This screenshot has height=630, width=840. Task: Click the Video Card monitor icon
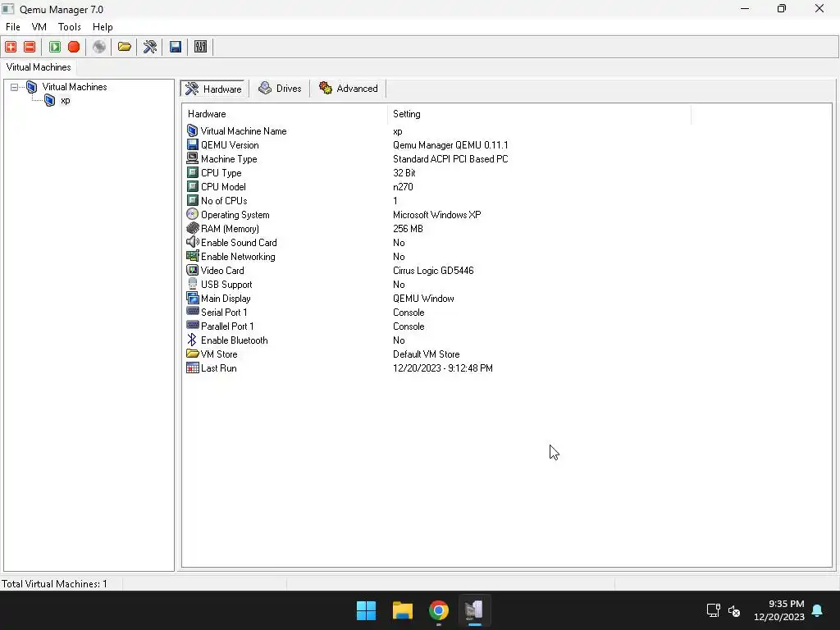[192, 270]
